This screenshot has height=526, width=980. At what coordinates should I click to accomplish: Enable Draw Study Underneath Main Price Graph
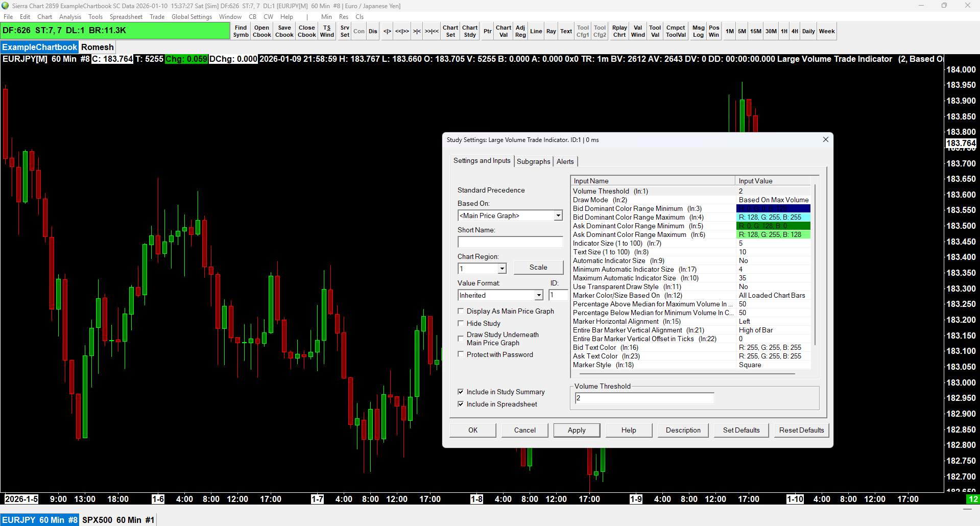461,339
